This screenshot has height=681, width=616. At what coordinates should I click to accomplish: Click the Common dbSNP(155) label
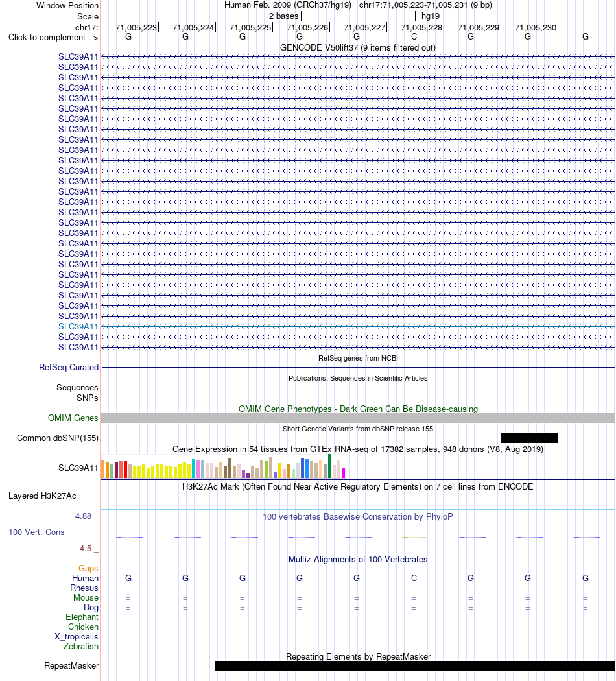pyautogui.click(x=58, y=438)
